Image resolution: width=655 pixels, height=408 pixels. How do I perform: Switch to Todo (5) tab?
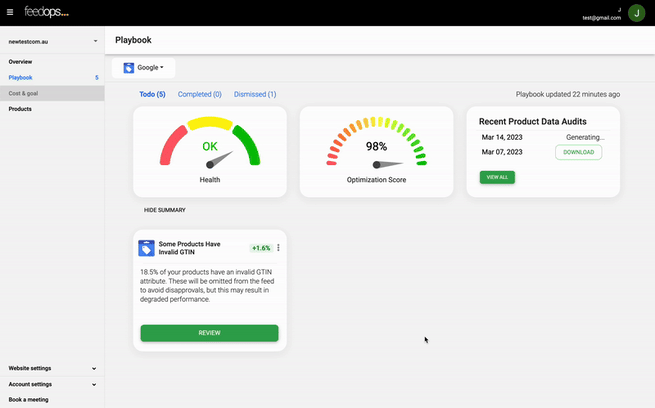point(152,94)
